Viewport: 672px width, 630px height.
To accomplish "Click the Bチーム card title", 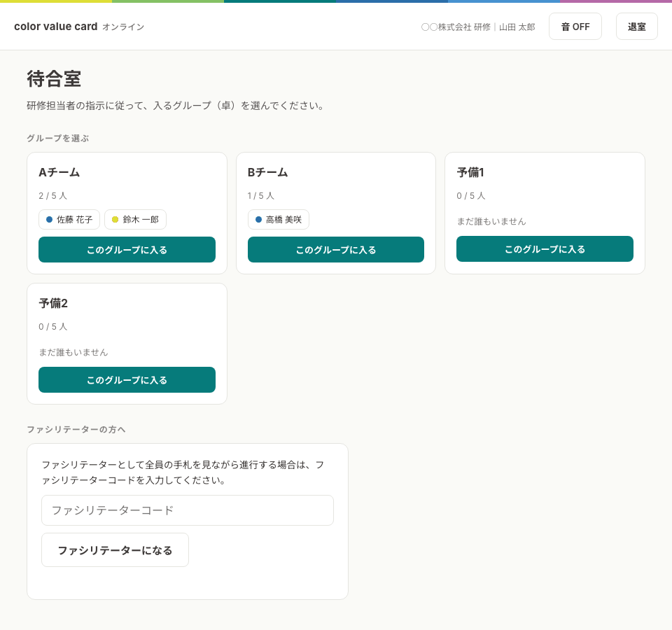I will (268, 172).
